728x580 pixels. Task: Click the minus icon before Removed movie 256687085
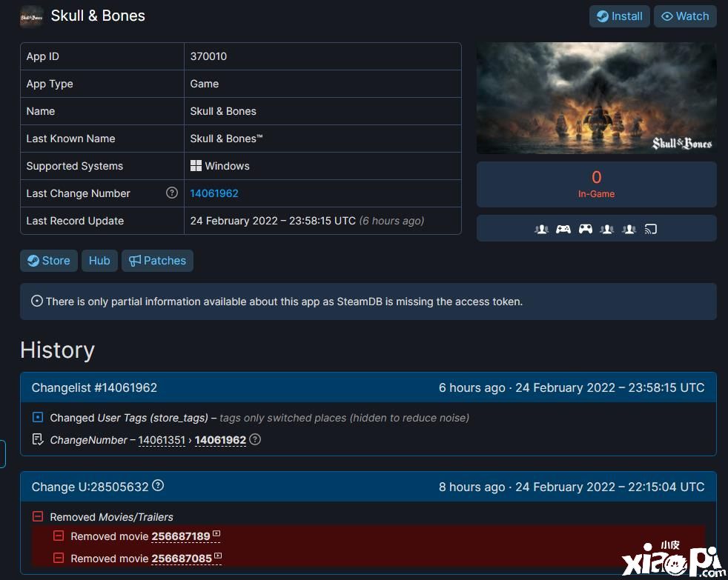pyautogui.click(x=59, y=558)
